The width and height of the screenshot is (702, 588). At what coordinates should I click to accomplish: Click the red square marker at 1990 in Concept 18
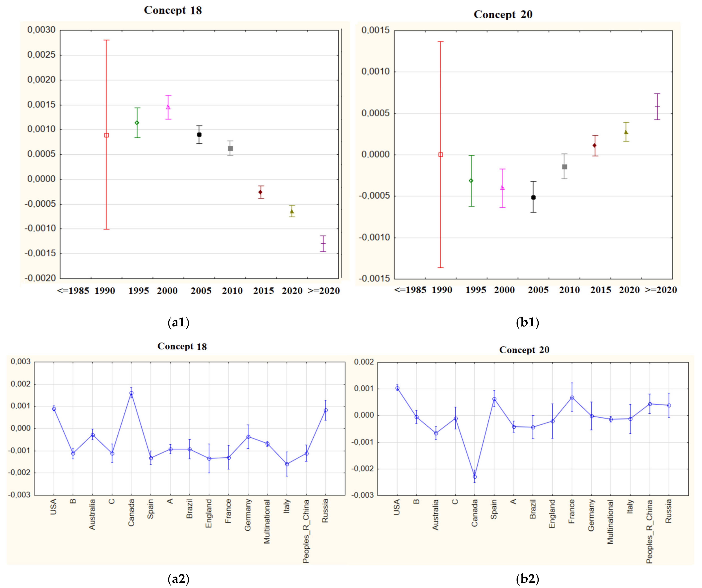pos(106,135)
